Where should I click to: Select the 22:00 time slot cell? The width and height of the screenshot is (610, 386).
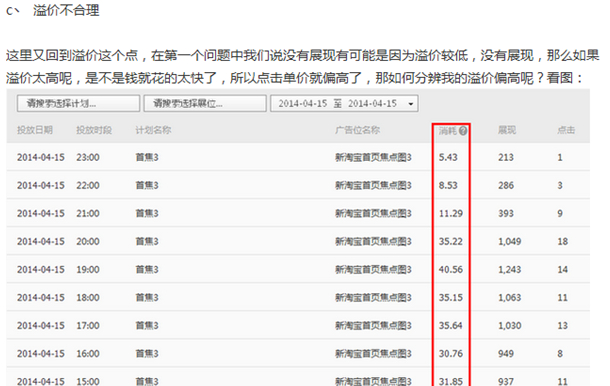tap(88, 185)
